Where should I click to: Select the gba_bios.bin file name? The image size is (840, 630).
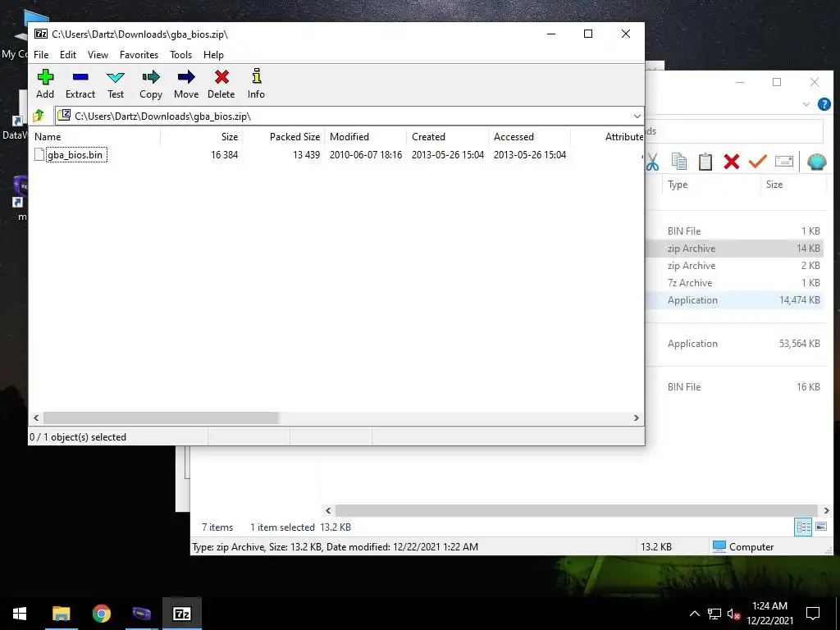(x=75, y=155)
